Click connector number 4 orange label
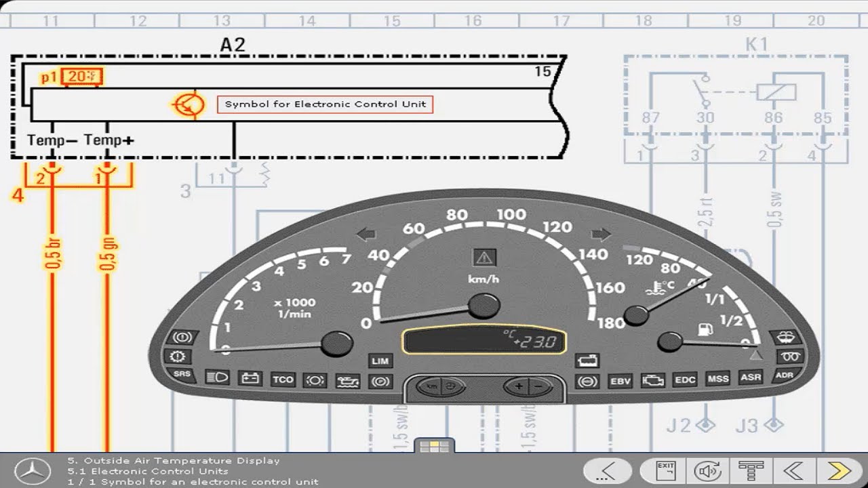The image size is (868, 488). pos(18,196)
